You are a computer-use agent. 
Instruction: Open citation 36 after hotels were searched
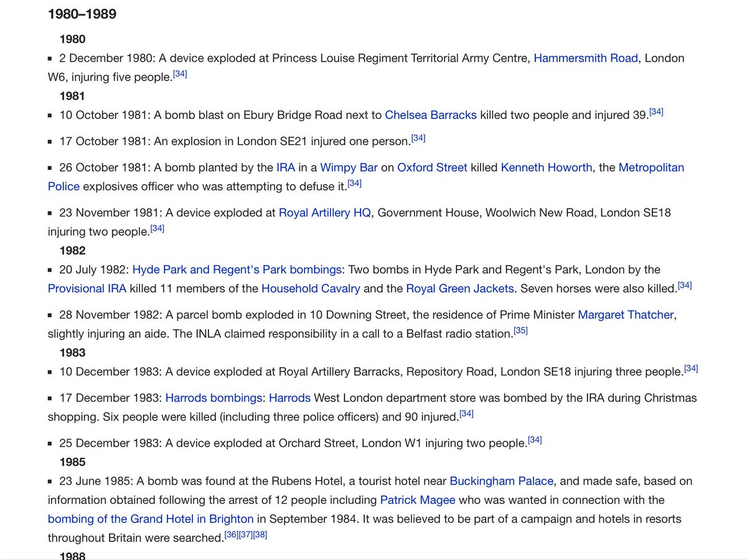coord(231,534)
